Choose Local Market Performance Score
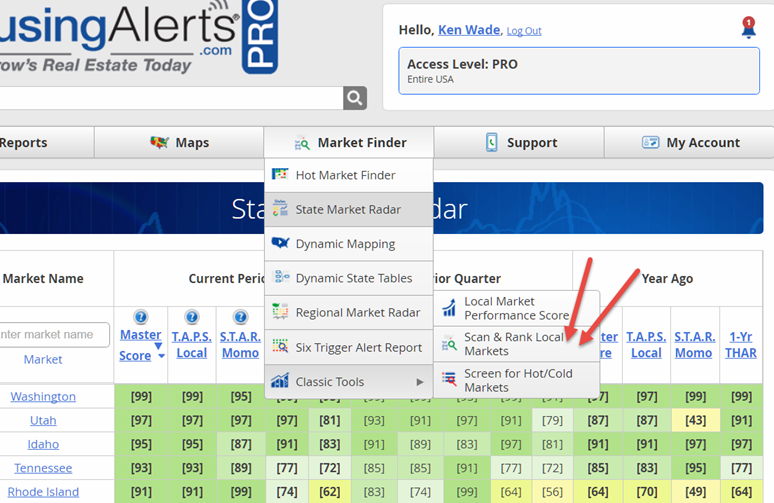 coord(517,308)
